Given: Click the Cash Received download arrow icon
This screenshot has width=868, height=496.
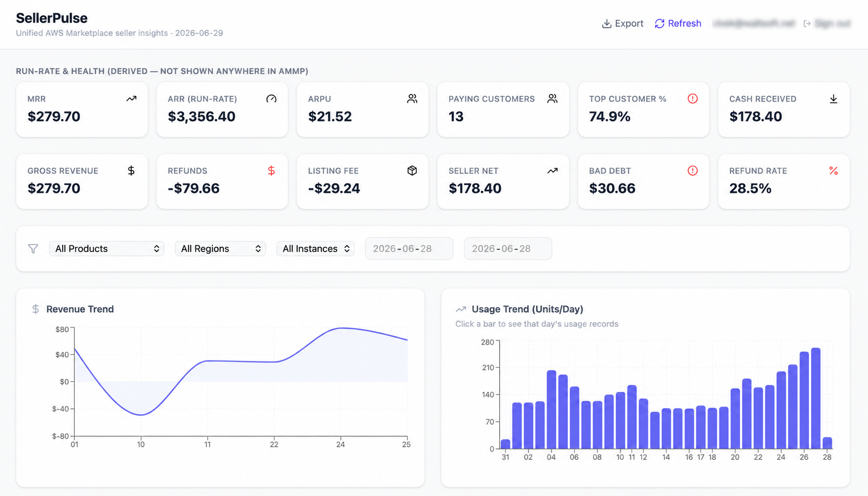Looking at the screenshot, I should (833, 98).
